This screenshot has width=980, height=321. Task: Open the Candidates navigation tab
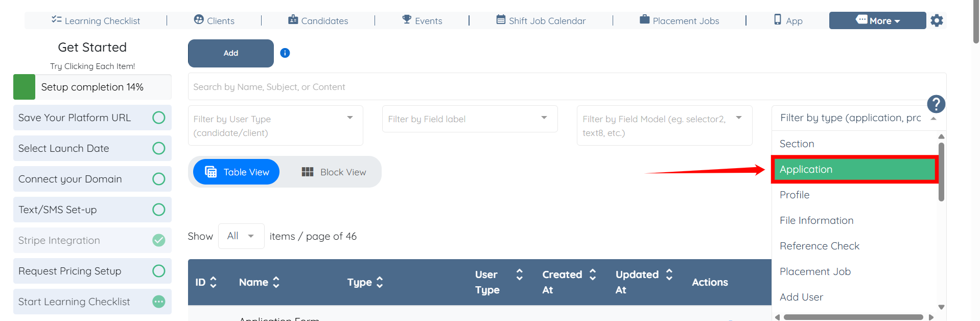[x=318, y=20]
